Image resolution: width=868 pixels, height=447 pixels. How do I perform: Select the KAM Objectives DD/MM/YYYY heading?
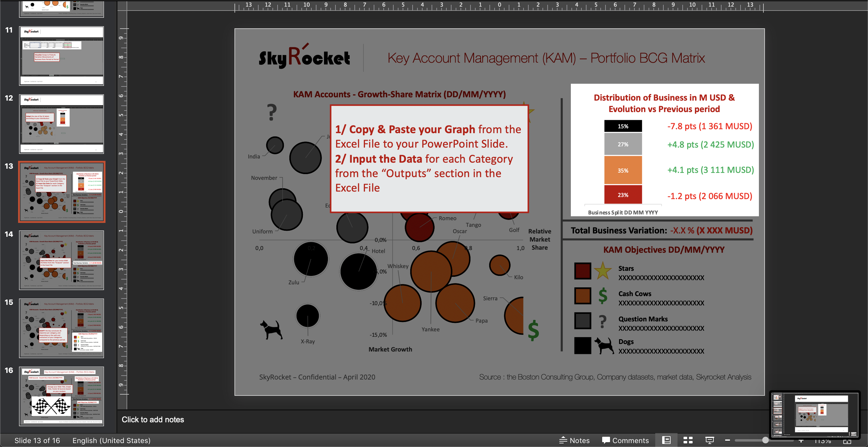click(x=664, y=250)
